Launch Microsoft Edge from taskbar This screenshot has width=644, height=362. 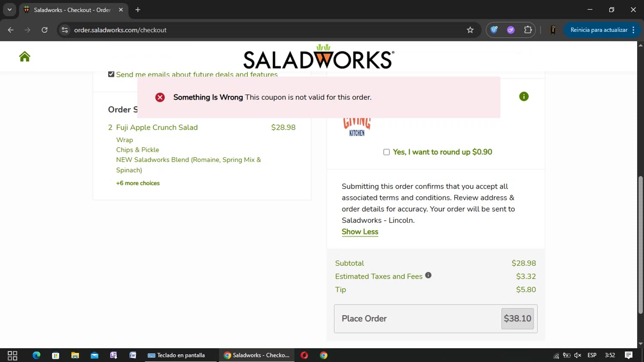[36, 356]
